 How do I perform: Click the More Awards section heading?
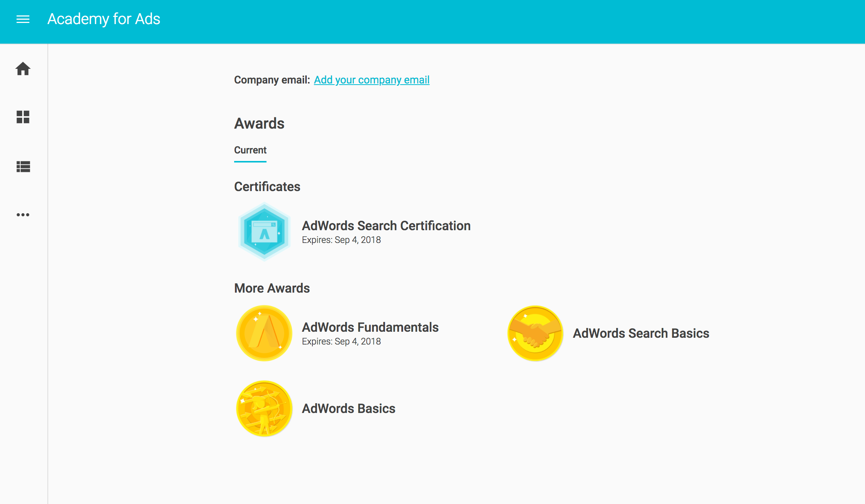coord(272,288)
